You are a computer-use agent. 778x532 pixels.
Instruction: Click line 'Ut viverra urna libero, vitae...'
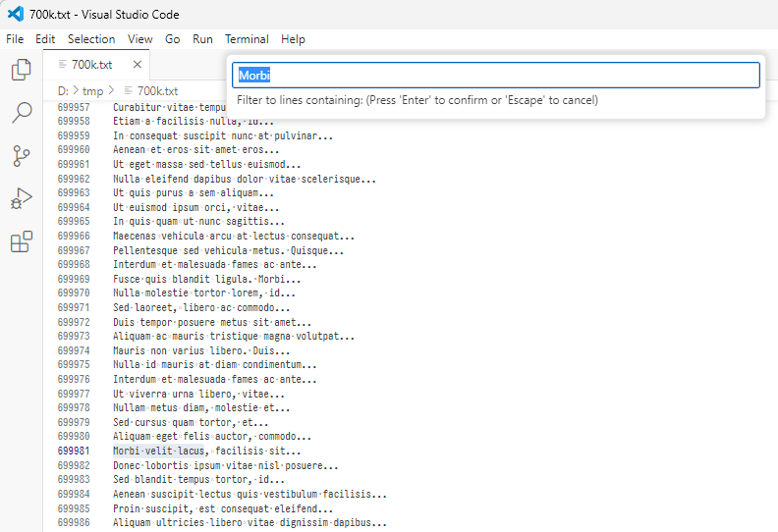[x=199, y=395]
